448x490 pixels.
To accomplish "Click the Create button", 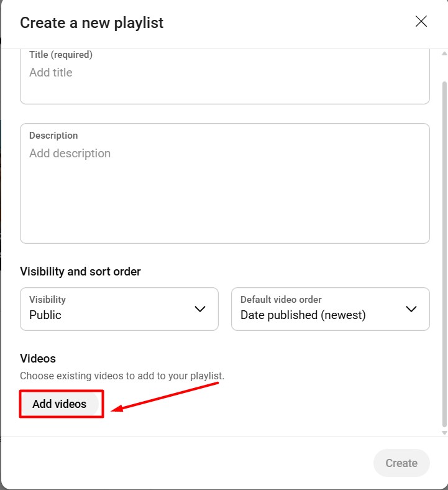I will pyautogui.click(x=401, y=463).
